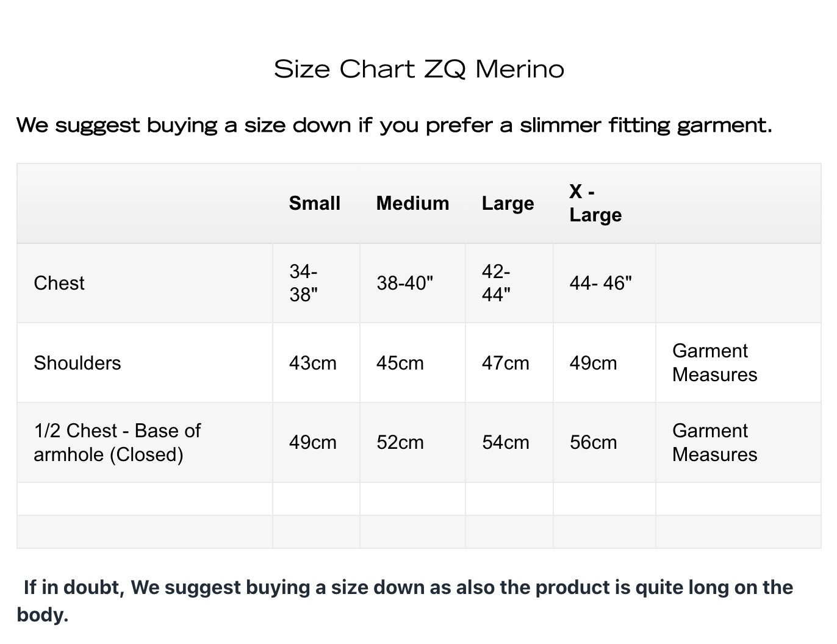Screen dimensions: 837x644
Task: Click the 38-40" chest cell for Medium
Action: coord(405,283)
